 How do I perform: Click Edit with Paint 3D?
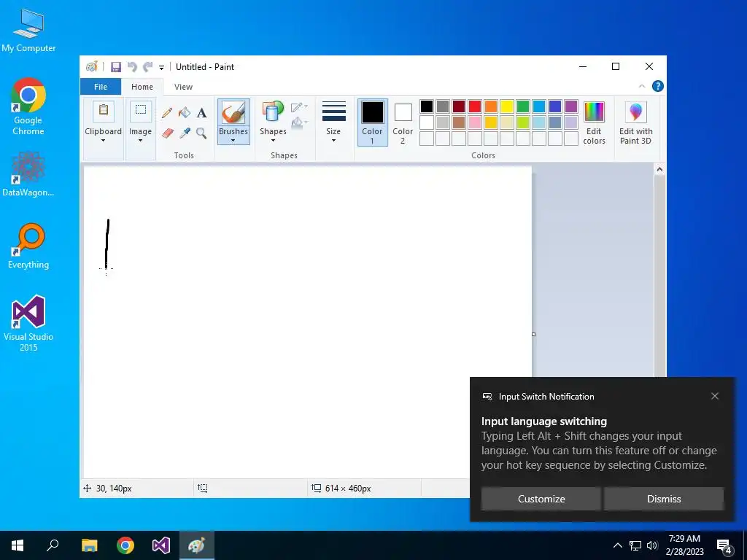(635, 122)
